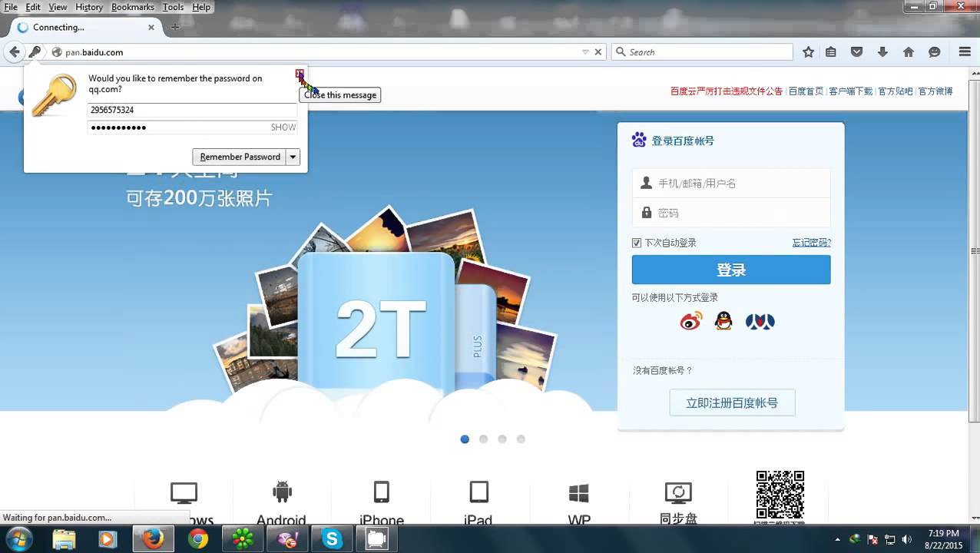Click the key password-manager icon in address bar
Image resolution: width=980 pixels, height=553 pixels.
(35, 52)
